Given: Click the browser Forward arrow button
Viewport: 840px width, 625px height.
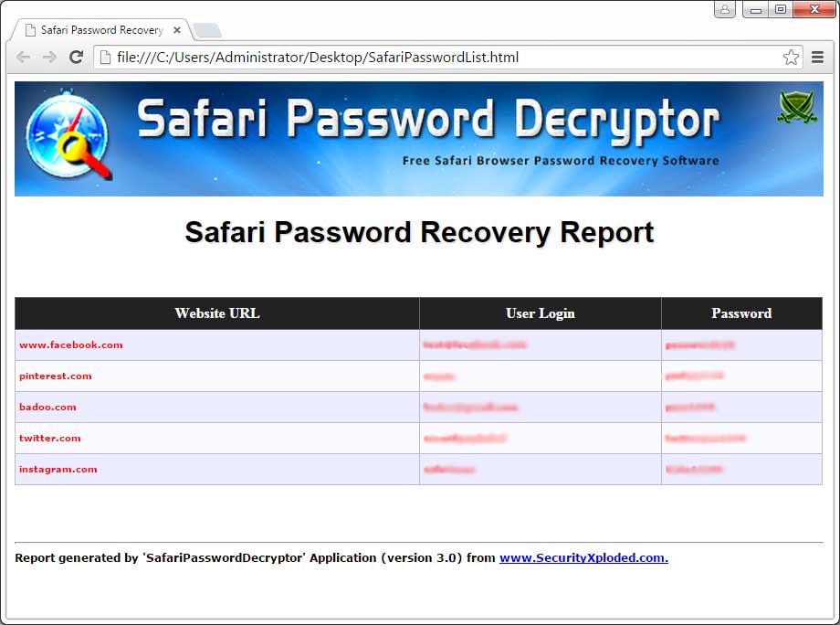Looking at the screenshot, I should click(x=49, y=58).
